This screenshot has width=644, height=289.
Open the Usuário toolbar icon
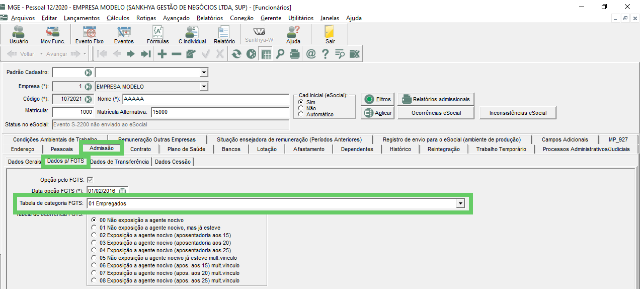[19, 34]
